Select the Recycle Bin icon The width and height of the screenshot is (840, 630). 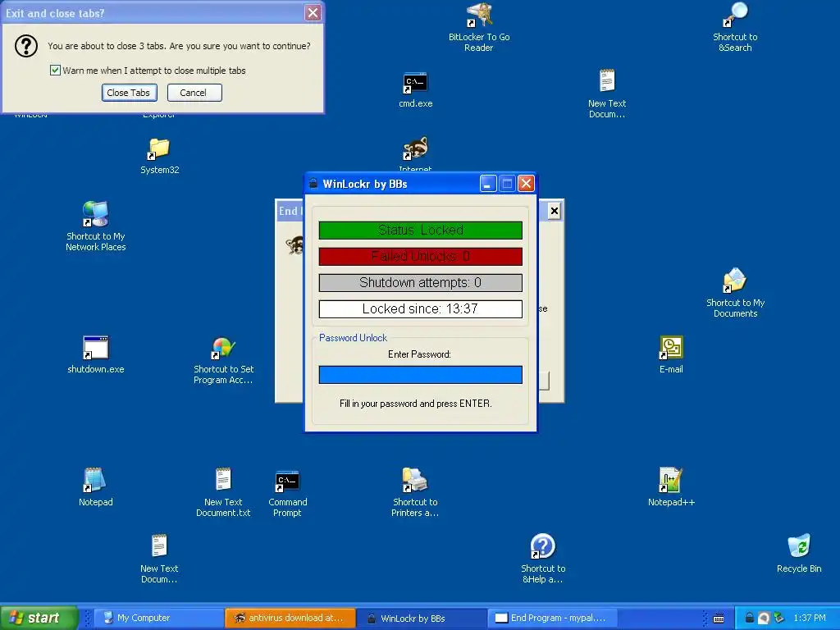799,546
